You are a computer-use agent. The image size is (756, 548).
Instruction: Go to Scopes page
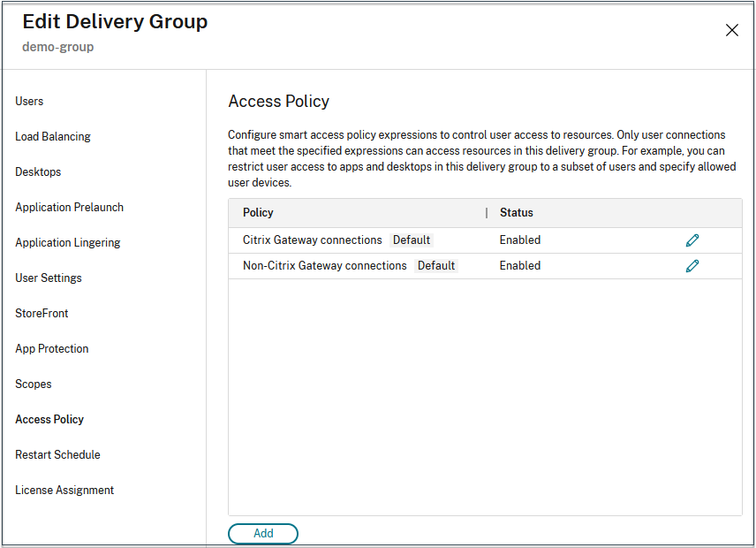click(x=34, y=384)
